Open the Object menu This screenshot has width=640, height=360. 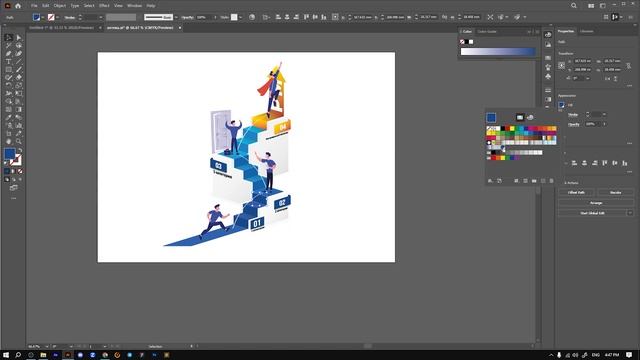60,6
